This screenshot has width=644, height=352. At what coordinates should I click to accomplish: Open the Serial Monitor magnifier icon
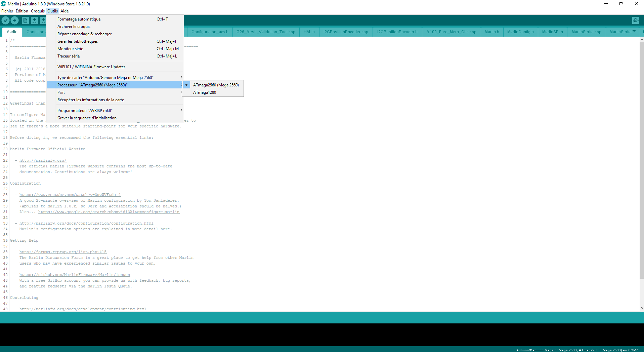[x=636, y=21]
